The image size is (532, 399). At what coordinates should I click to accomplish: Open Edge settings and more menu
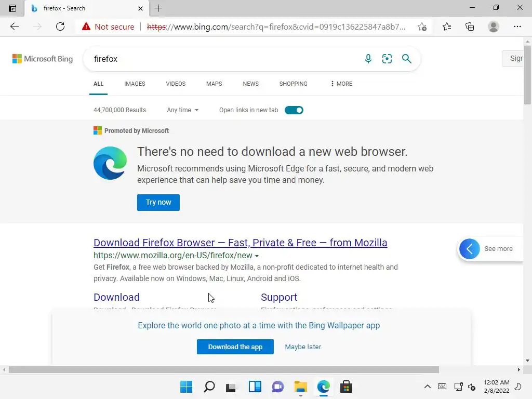pyautogui.click(x=517, y=26)
